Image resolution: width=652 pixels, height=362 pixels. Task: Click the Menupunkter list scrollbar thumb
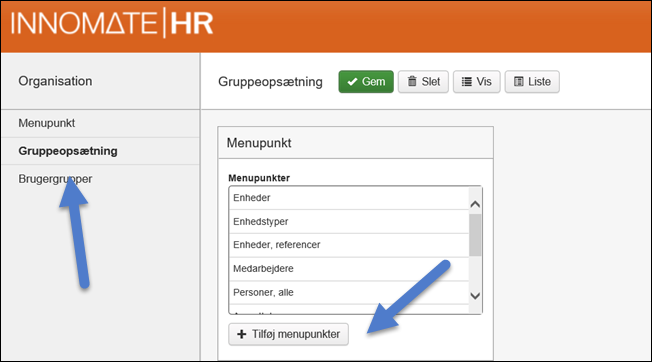[x=475, y=235]
